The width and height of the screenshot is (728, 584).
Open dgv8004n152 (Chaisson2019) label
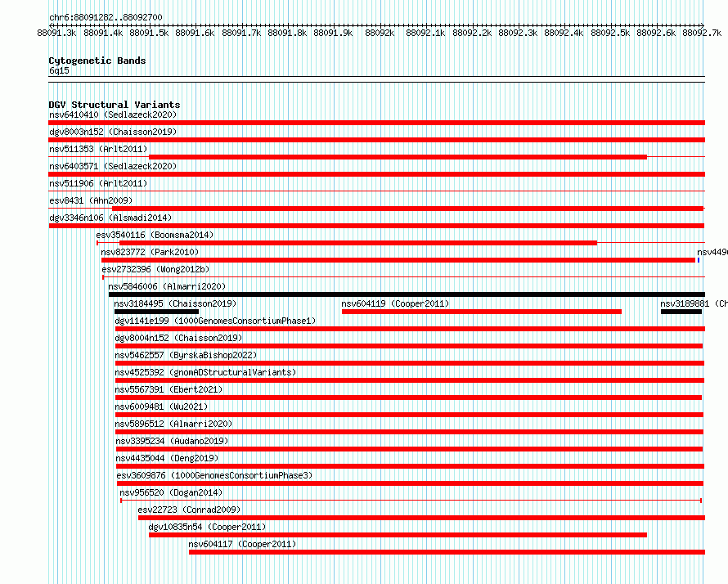click(179, 338)
